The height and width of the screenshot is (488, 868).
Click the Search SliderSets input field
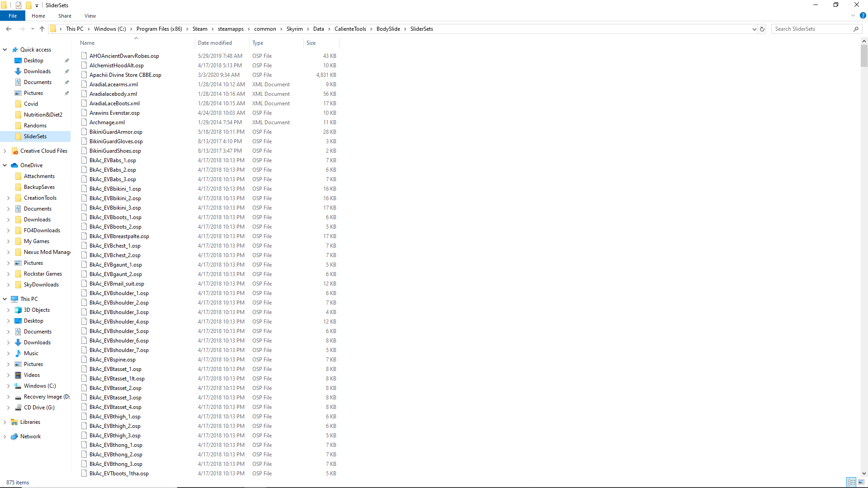pyautogui.click(x=811, y=29)
